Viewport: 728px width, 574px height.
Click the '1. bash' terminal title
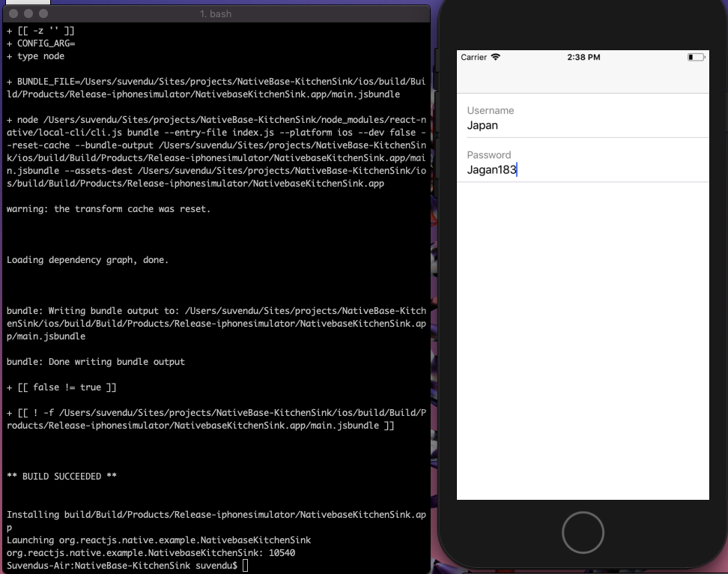click(216, 14)
